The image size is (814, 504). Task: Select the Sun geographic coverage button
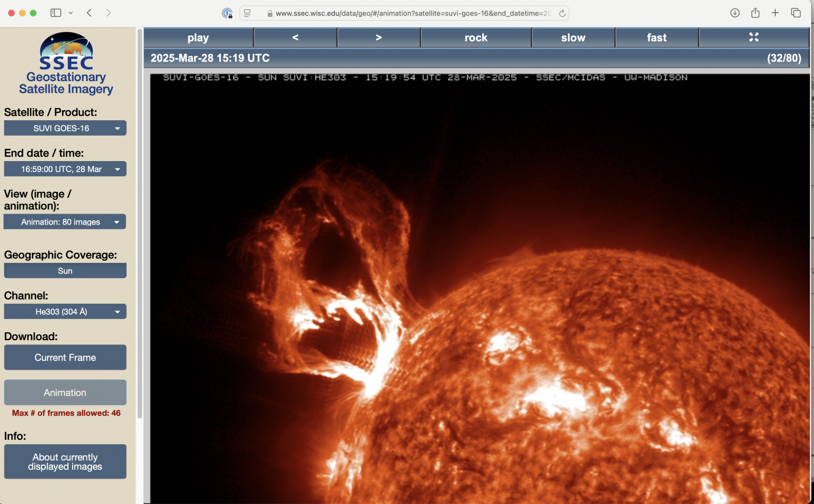coord(65,271)
